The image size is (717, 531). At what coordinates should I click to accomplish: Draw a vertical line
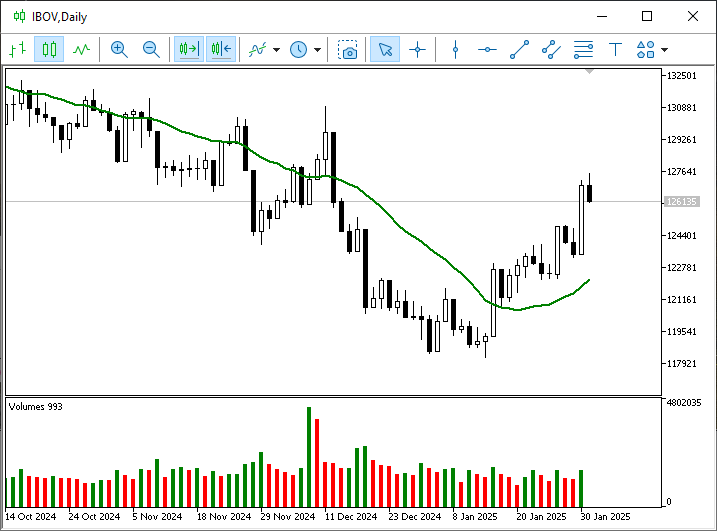[455, 49]
